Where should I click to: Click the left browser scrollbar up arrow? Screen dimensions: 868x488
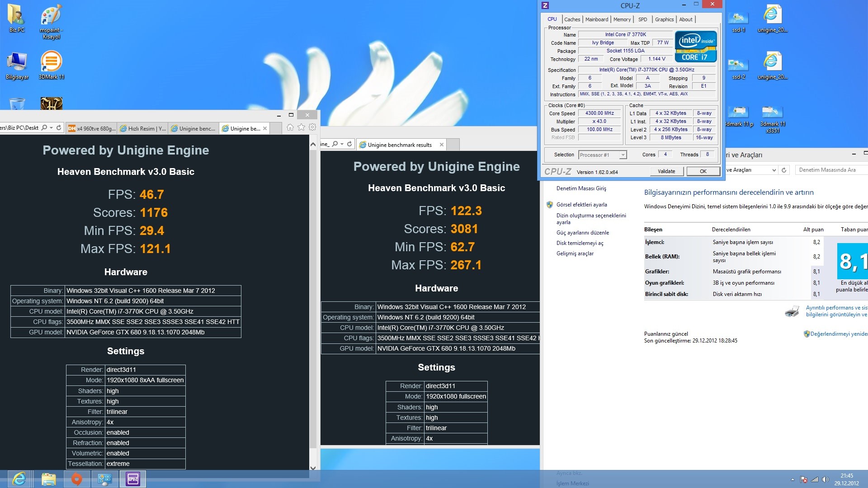click(x=313, y=145)
